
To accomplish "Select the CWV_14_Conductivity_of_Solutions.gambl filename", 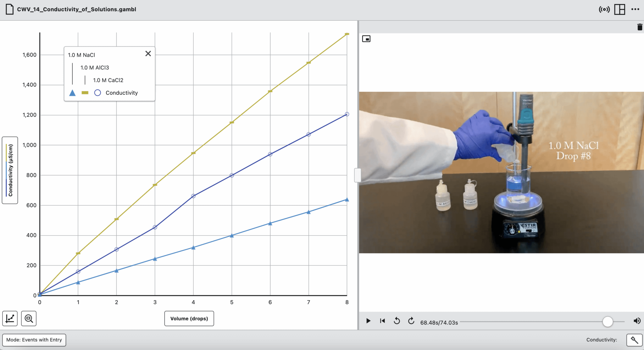I will coord(76,9).
